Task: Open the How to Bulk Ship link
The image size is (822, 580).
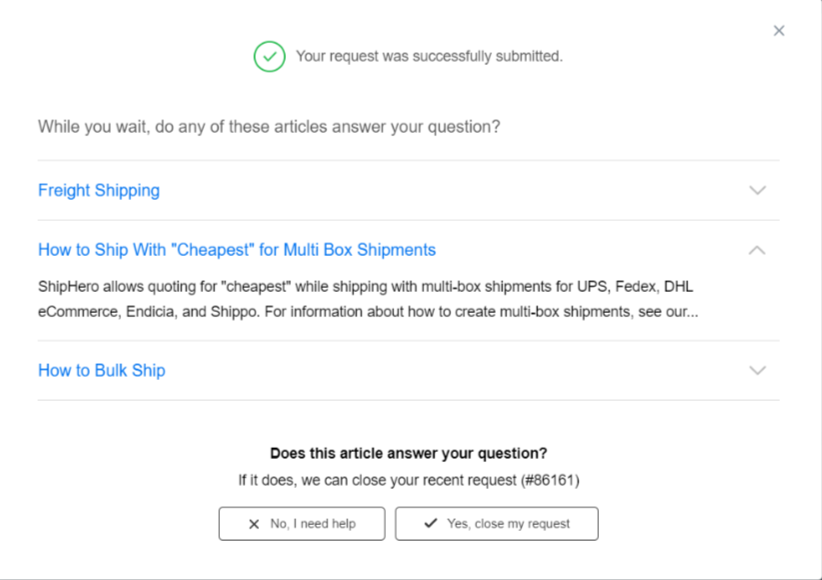Action: [102, 370]
